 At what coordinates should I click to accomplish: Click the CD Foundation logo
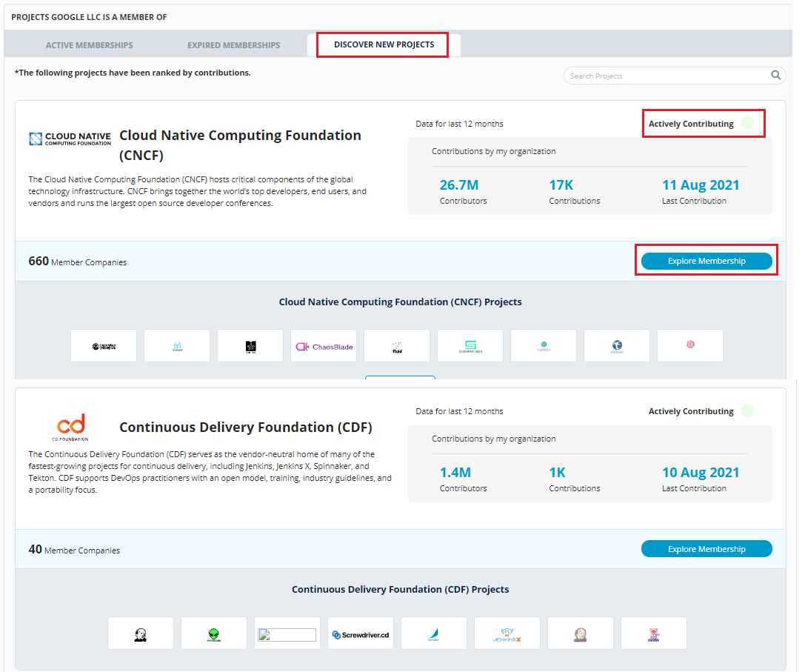(x=71, y=427)
